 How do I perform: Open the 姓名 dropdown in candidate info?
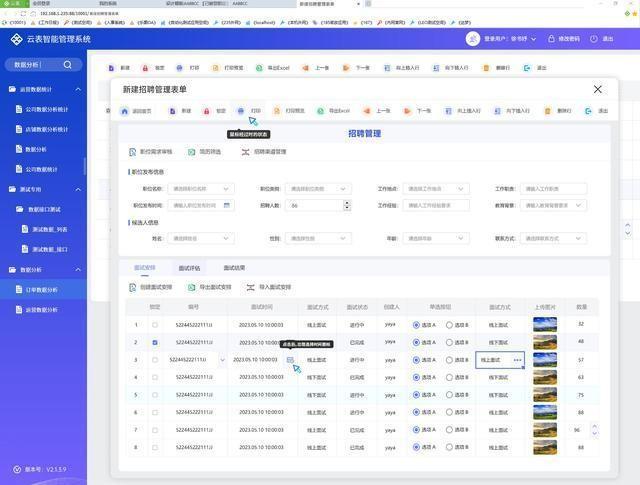[x=201, y=238]
